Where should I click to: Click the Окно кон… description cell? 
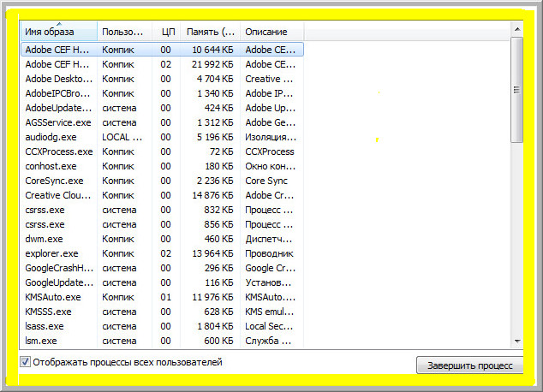tap(270, 166)
